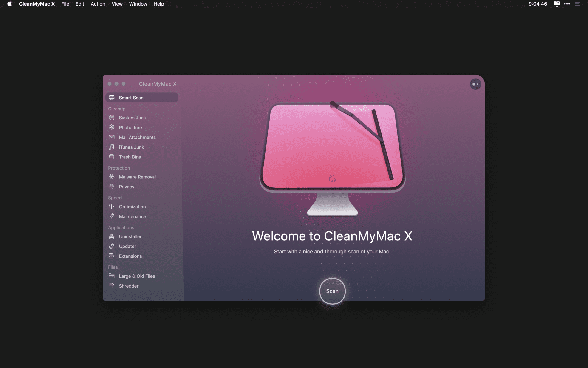Open Photo Junk module
588x368 pixels.
pyautogui.click(x=142, y=127)
